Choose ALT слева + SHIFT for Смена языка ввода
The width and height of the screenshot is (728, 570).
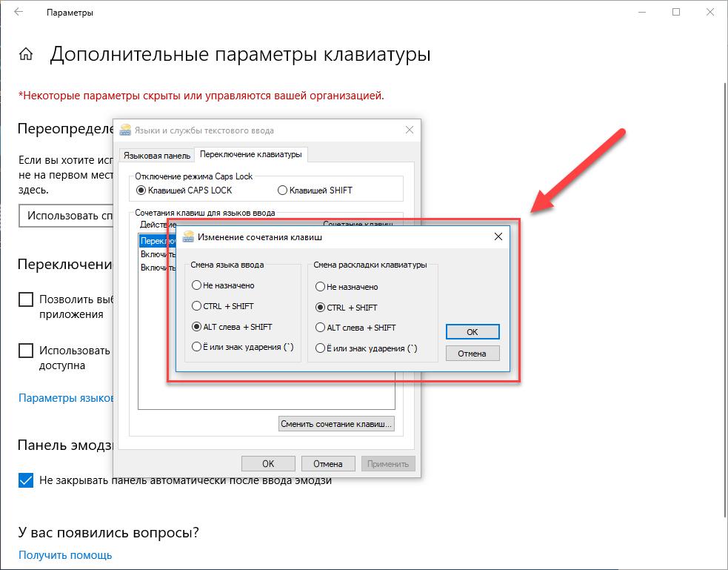pos(232,327)
